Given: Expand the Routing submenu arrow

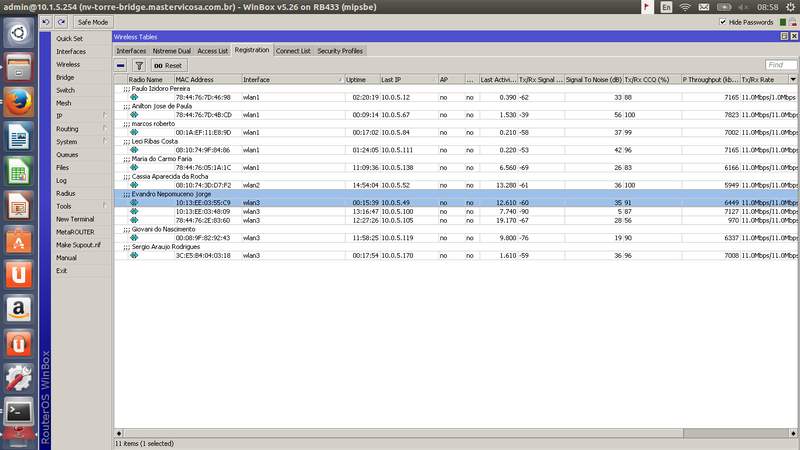Looking at the screenshot, I should [x=105, y=129].
